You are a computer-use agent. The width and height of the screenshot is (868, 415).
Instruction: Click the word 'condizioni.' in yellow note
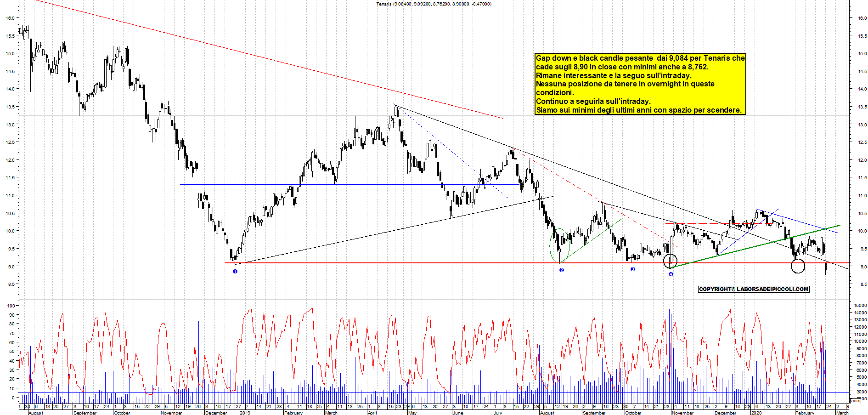tap(555, 92)
